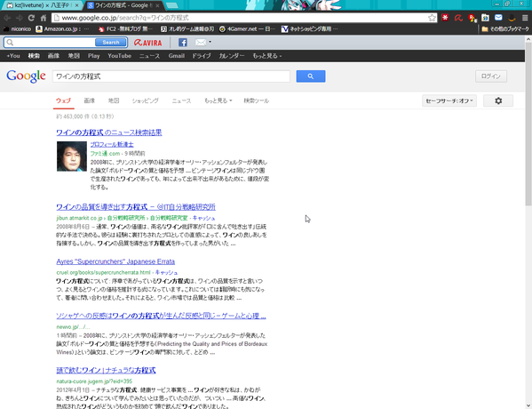
Task: Open the Chrome menu hamburger icon
Action: click(525, 18)
